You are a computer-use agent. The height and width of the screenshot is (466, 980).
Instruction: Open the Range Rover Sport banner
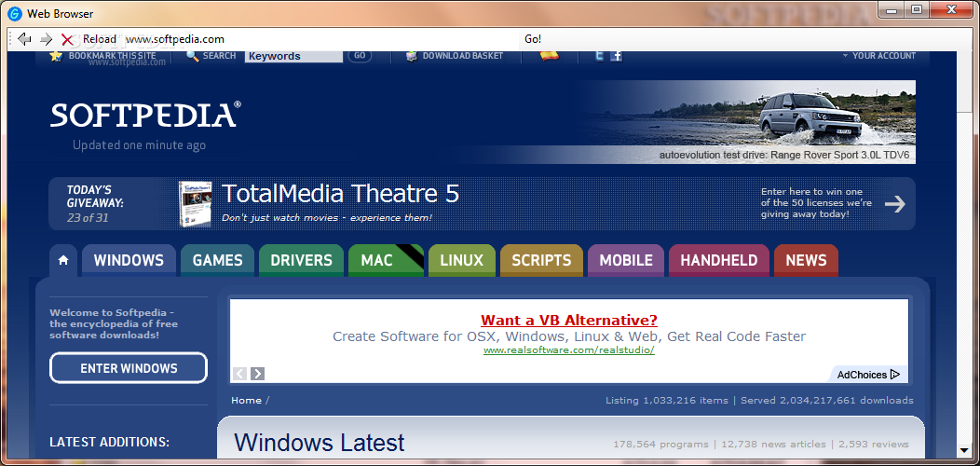pos(743,122)
